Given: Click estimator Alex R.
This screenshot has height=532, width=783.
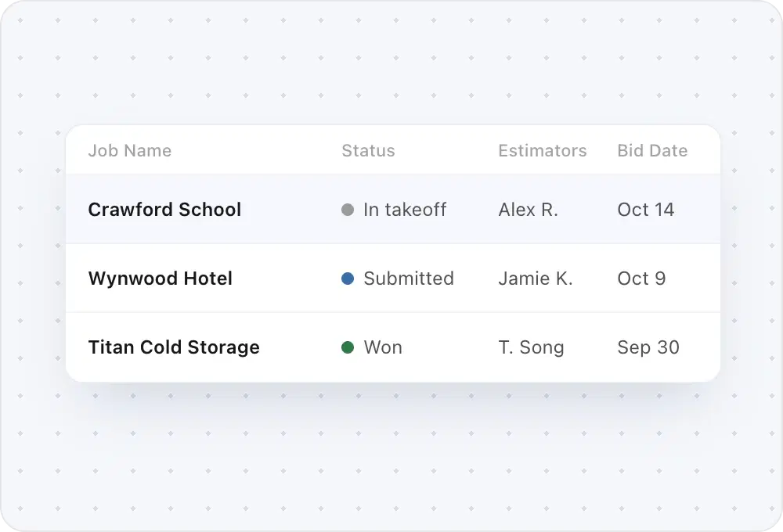Looking at the screenshot, I should tap(528, 210).
